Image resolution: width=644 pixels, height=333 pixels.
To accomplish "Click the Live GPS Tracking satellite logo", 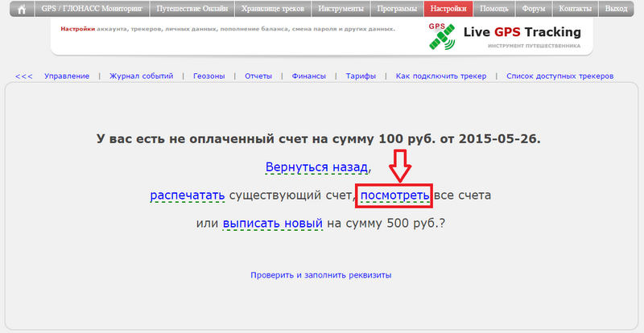I will 442,35.
